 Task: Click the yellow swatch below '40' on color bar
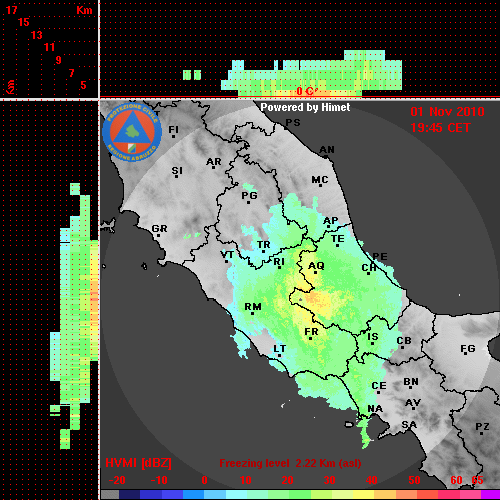coord(363,495)
